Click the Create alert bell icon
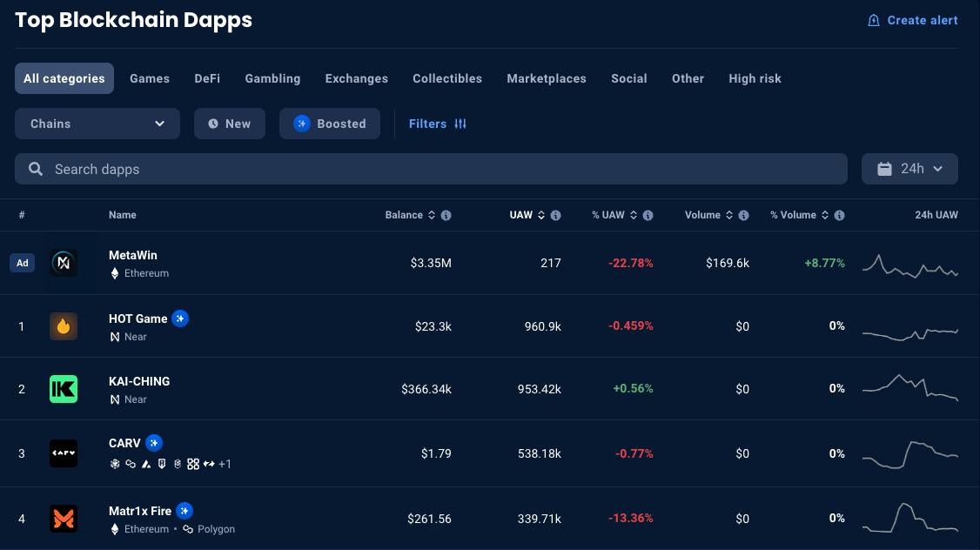This screenshot has width=980, height=550. tap(874, 21)
